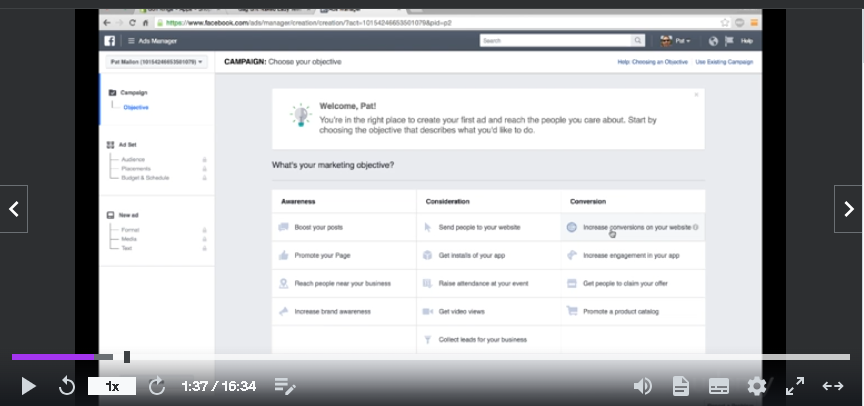Click the browser address bar URL
Viewport: 864px width, 406px height.
309,23
